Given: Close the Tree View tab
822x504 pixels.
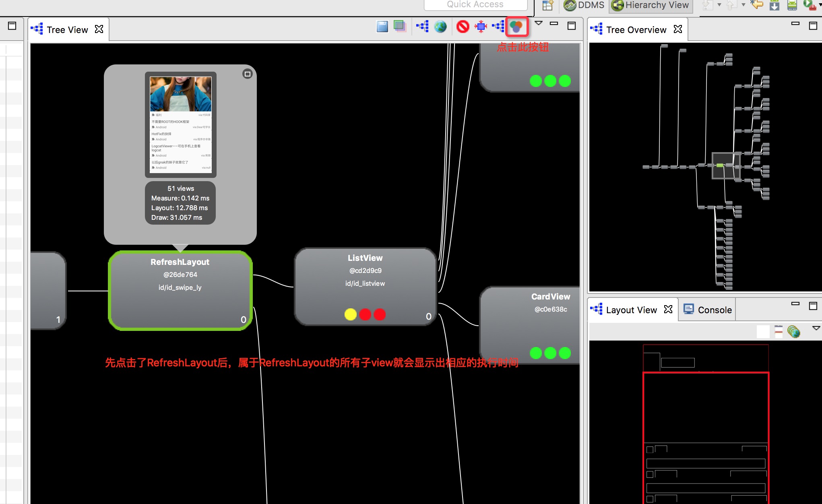Looking at the screenshot, I should pyautogui.click(x=99, y=29).
